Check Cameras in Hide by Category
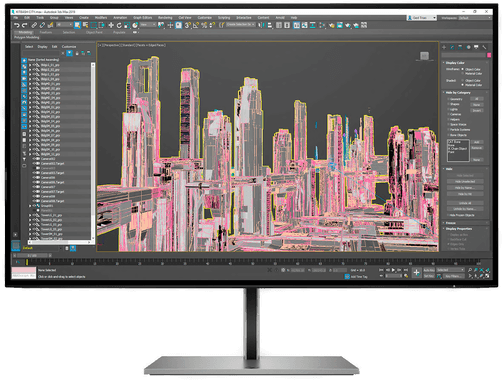Image resolution: width=502 pixels, height=380 pixels. 448,114
